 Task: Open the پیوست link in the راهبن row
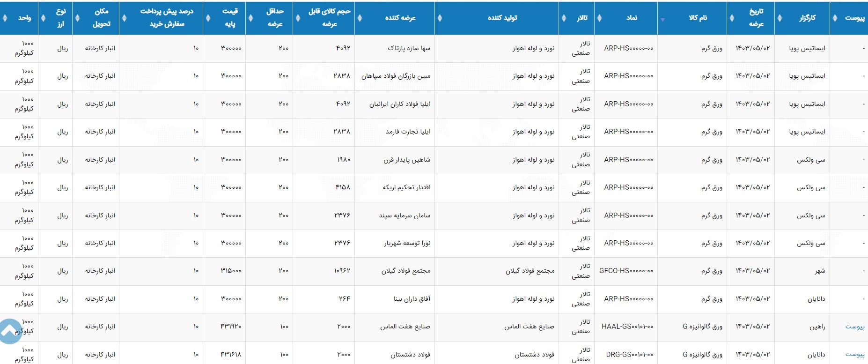[x=855, y=327]
